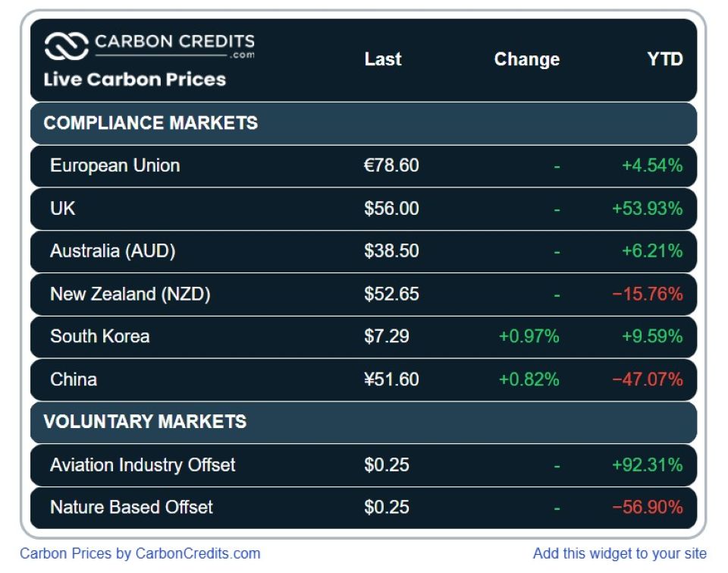Click the Australia (AUD) row label
Image resolution: width=728 pixels, height=573 pixels.
pos(112,250)
